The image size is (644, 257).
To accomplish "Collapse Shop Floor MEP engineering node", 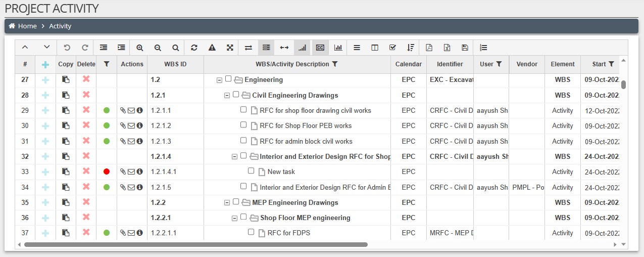I will [234, 218].
